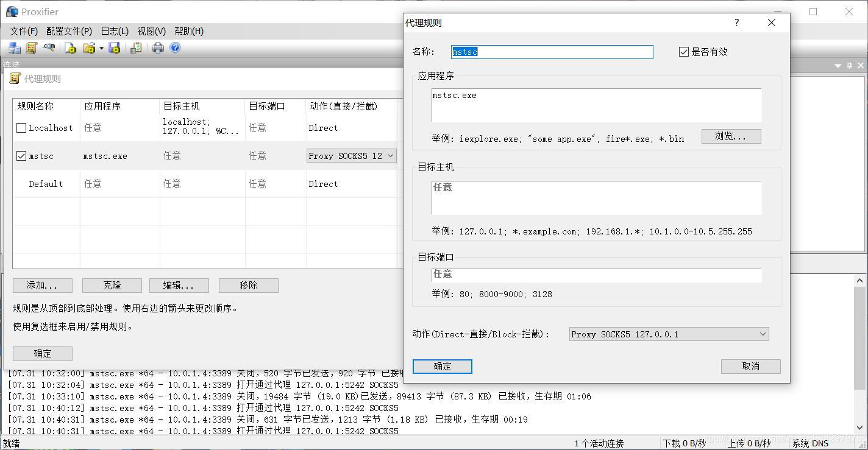Open profile folder toolbar icon
Screen dimensions: 868x450
click(x=89, y=47)
